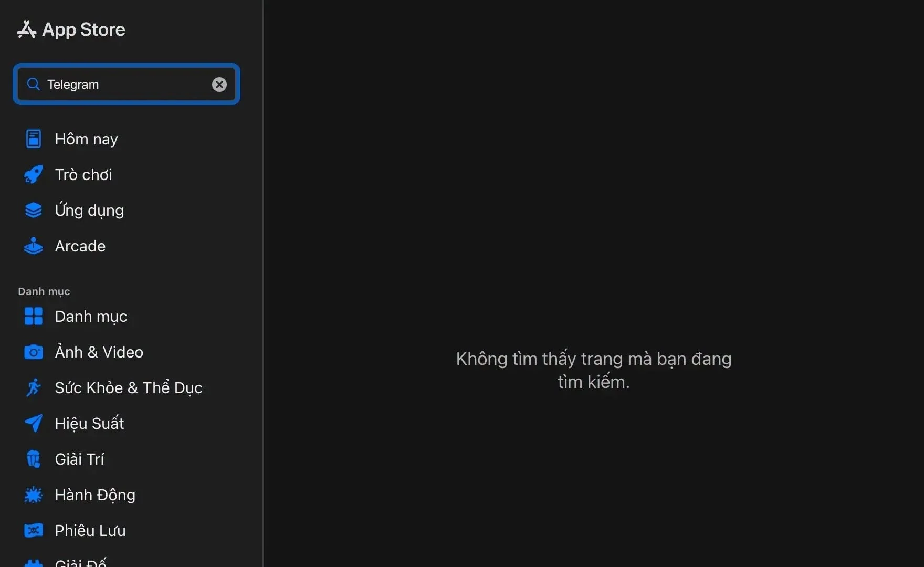Click the Hôm nay icon
This screenshot has width=924, height=567.
click(34, 139)
